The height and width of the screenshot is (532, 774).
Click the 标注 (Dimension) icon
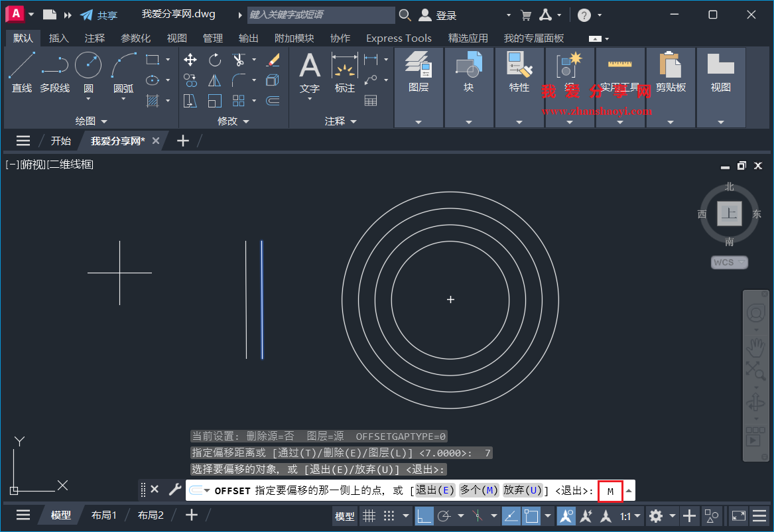coord(344,66)
